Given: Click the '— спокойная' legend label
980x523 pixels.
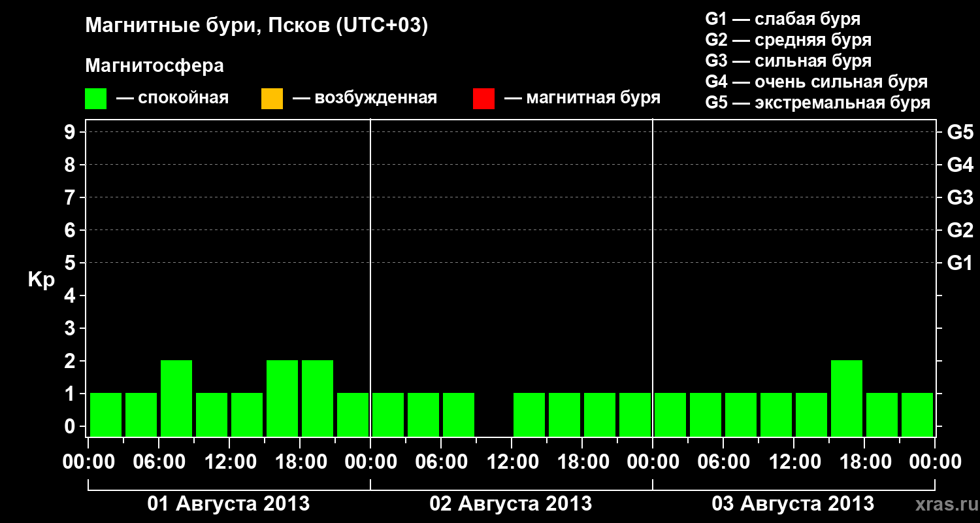Looking at the screenshot, I should 172,98.
